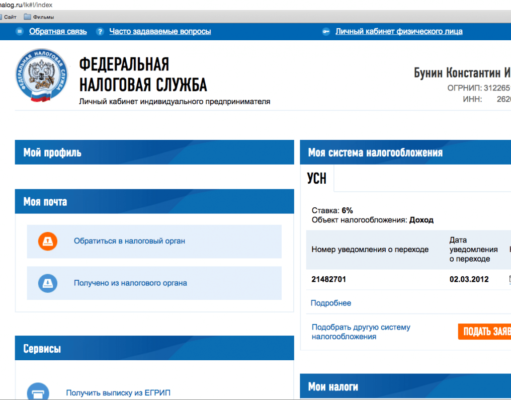This screenshot has height=400, width=511.
Task: Click the date 02.03.2012 in the table
Action: click(469, 279)
